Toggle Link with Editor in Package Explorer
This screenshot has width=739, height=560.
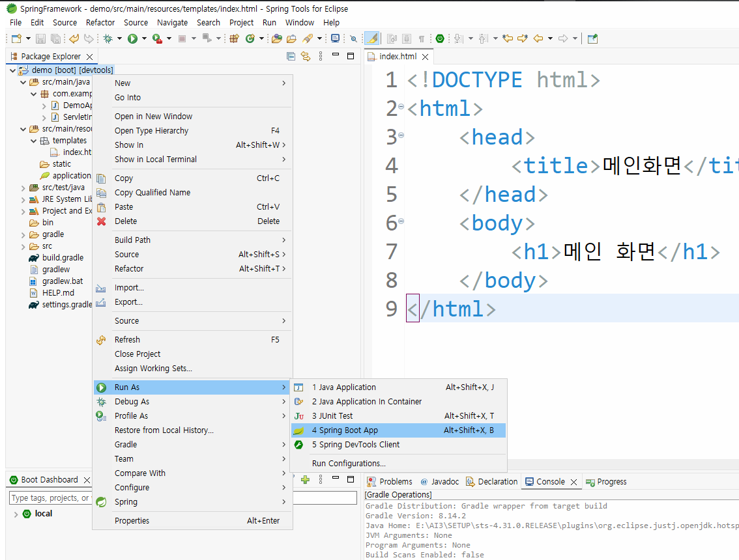pyautogui.click(x=306, y=57)
